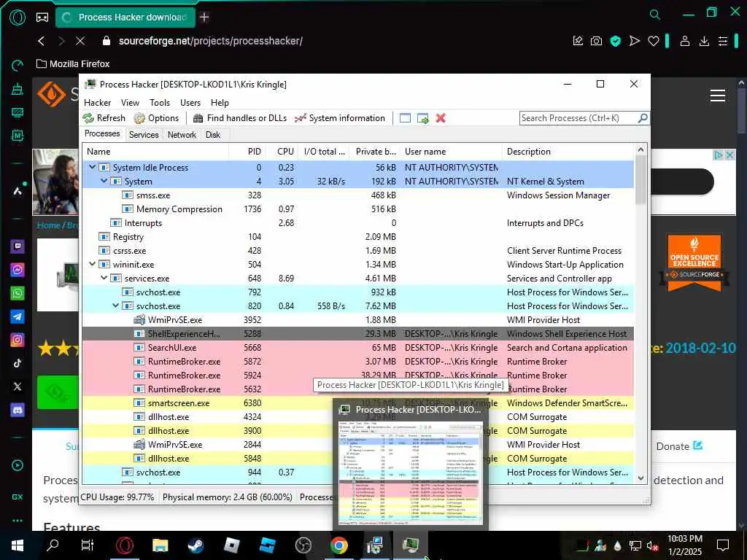Open Telegram in Opera sidebar

tap(18, 316)
